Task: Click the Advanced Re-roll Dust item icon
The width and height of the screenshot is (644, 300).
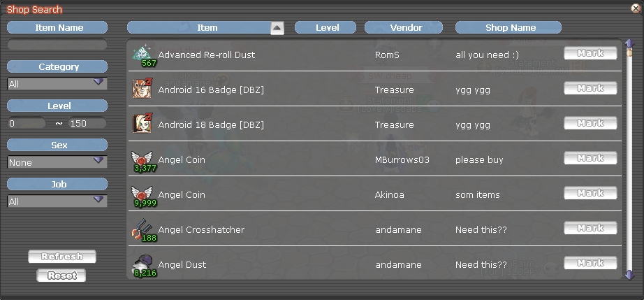Action: click(x=142, y=55)
